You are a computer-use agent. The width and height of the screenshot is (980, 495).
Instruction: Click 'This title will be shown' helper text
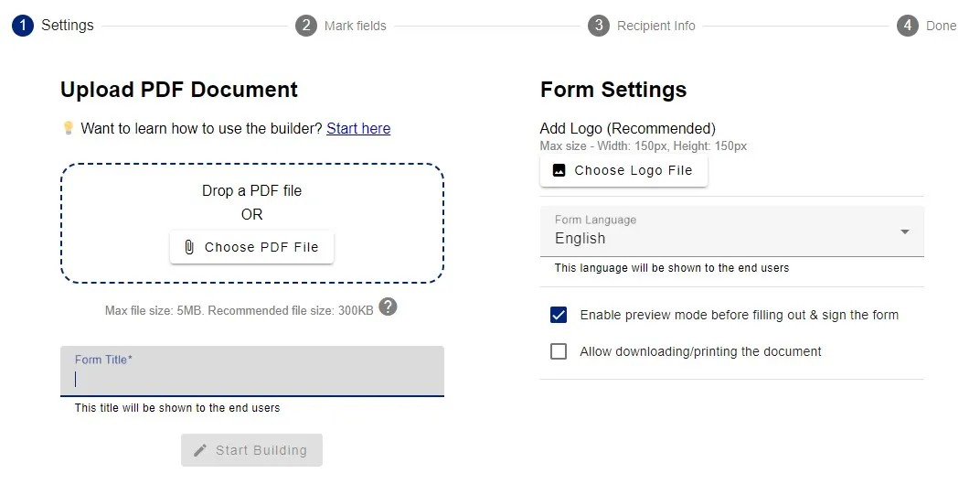click(177, 408)
